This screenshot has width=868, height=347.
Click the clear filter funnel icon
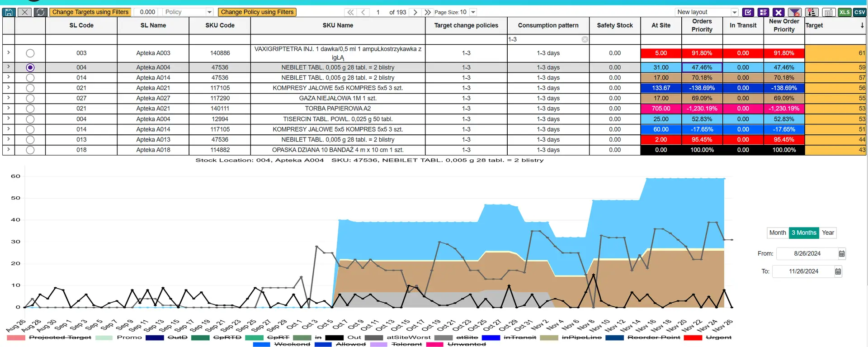(794, 12)
